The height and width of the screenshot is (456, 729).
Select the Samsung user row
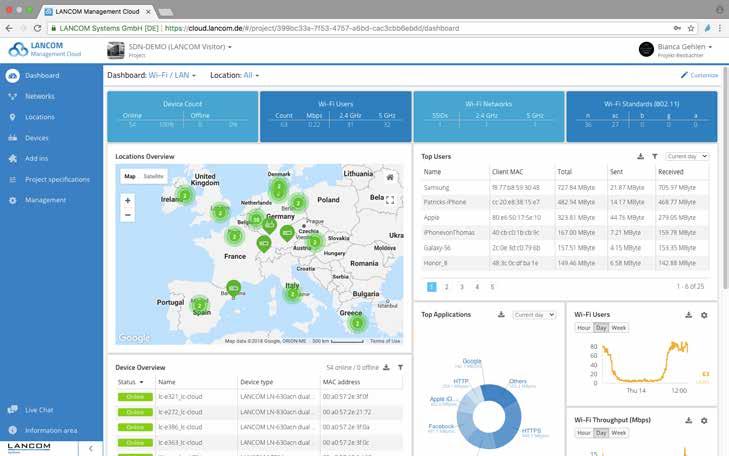coord(565,188)
